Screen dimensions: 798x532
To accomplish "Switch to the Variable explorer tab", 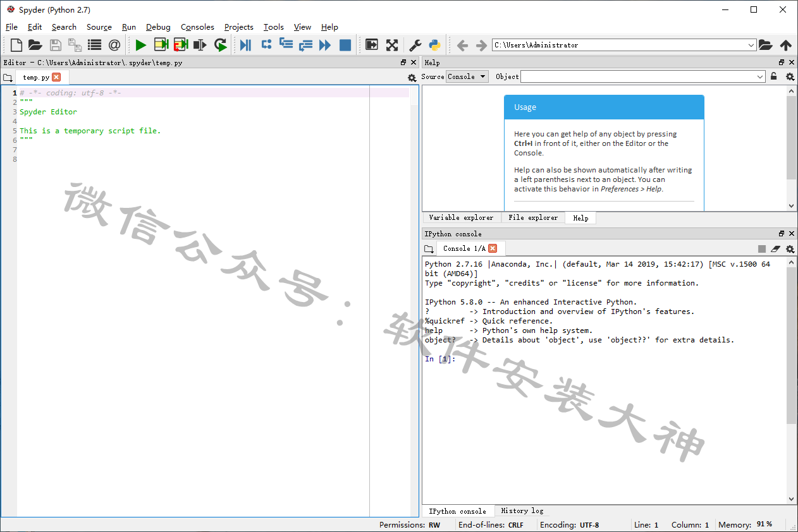I will (462, 217).
